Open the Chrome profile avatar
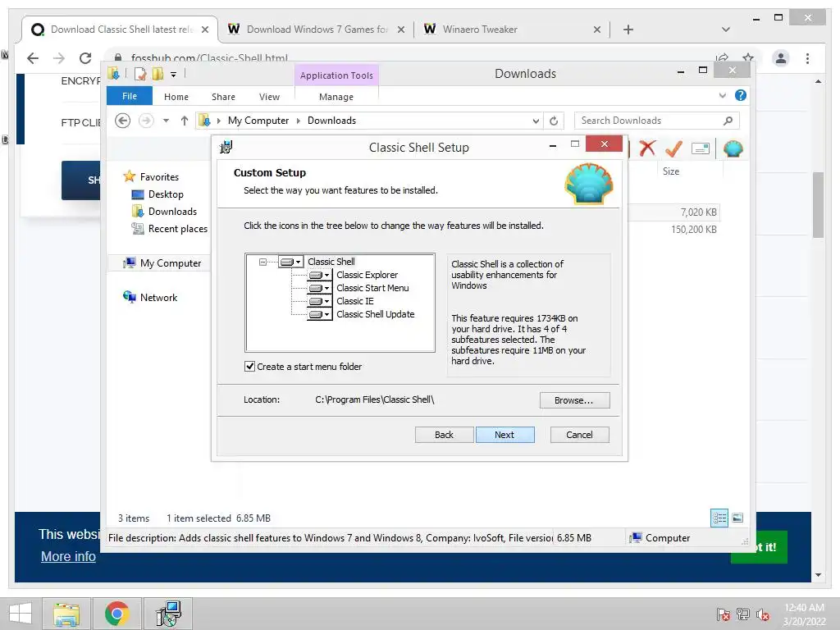This screenshot has width=840, height=630. 781,58
